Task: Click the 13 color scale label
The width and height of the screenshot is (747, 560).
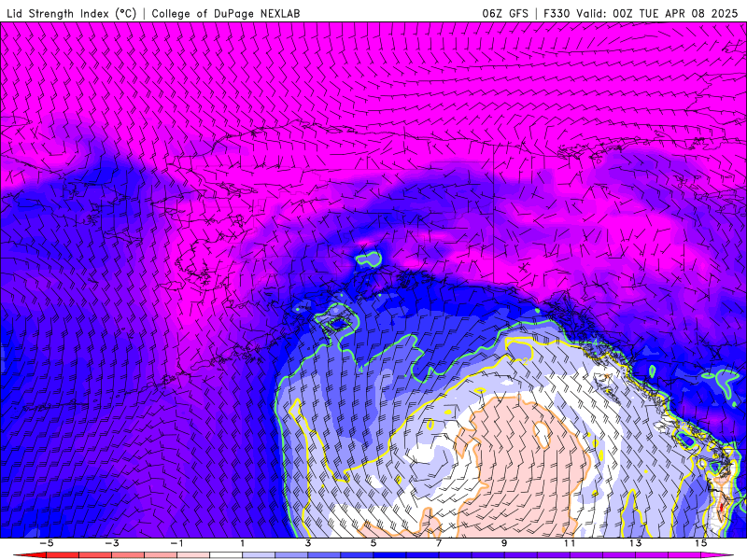Action: click(x=635, y=543)
